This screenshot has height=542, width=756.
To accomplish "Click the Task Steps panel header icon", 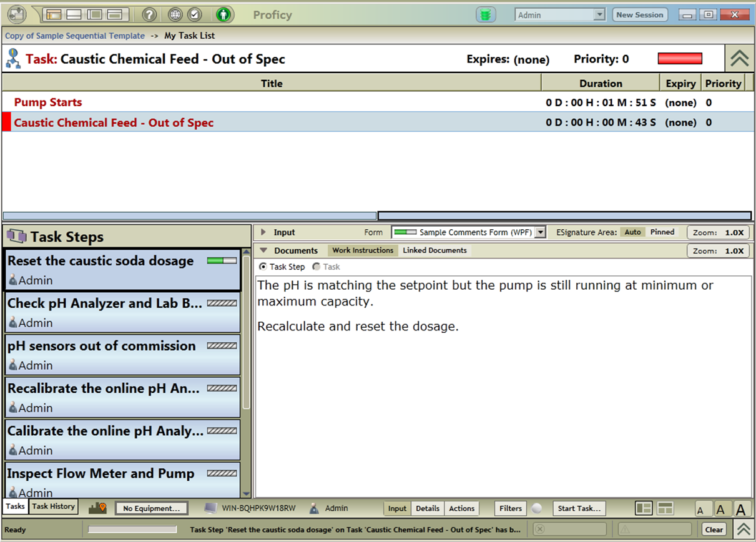I will pos(17,237).
